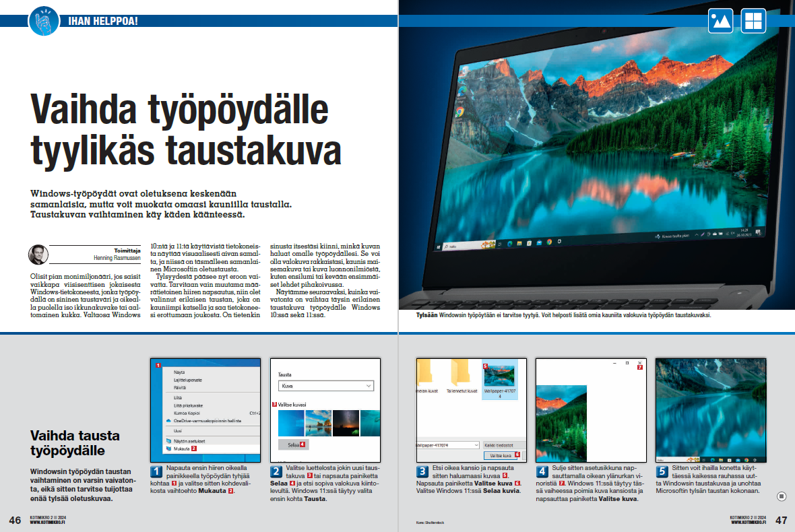The image size is (795, 532).
Task: Open the Settings gear on the laptop photo taskbar
Action: coord(559,242)
